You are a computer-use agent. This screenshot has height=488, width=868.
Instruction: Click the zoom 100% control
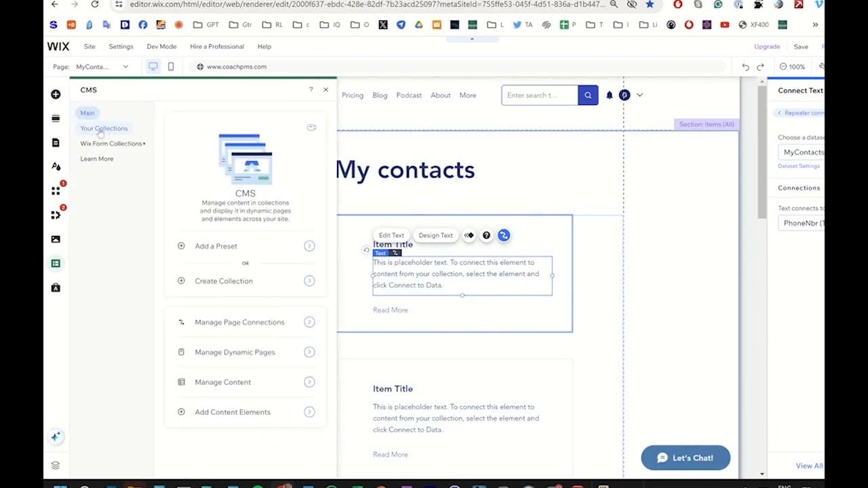pos(792,66)
